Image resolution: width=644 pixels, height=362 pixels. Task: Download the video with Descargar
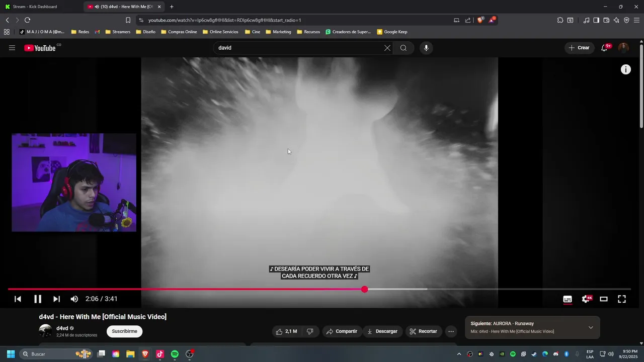(382, 331)
